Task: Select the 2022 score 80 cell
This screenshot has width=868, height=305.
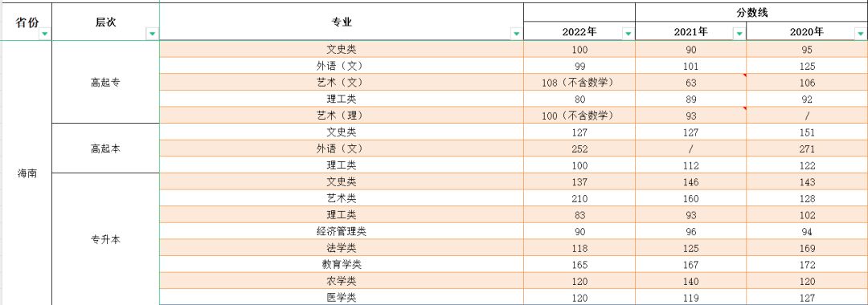Action: [579, 99]
